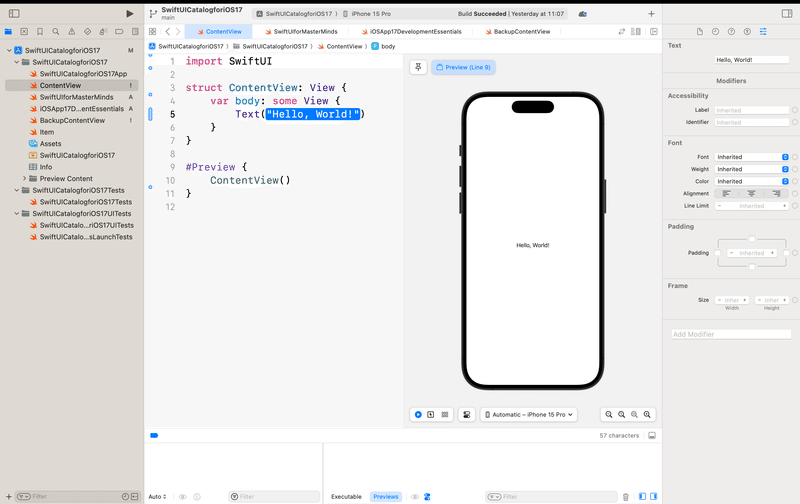Set text alignment to center
Viewport: 800px width, 504px height.
(751, 193)
